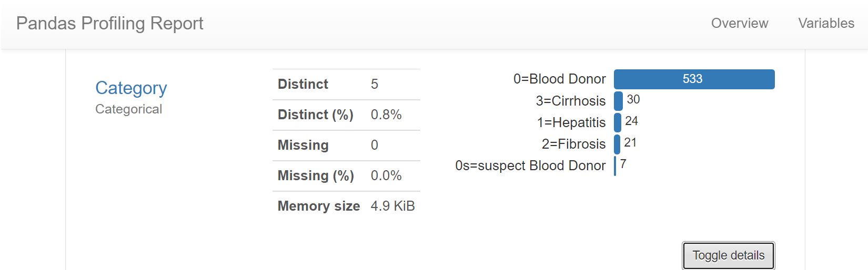Click the 533 Blood Donor bar
The height and width of the screenshot is (270, 868).
pos(694,79)
